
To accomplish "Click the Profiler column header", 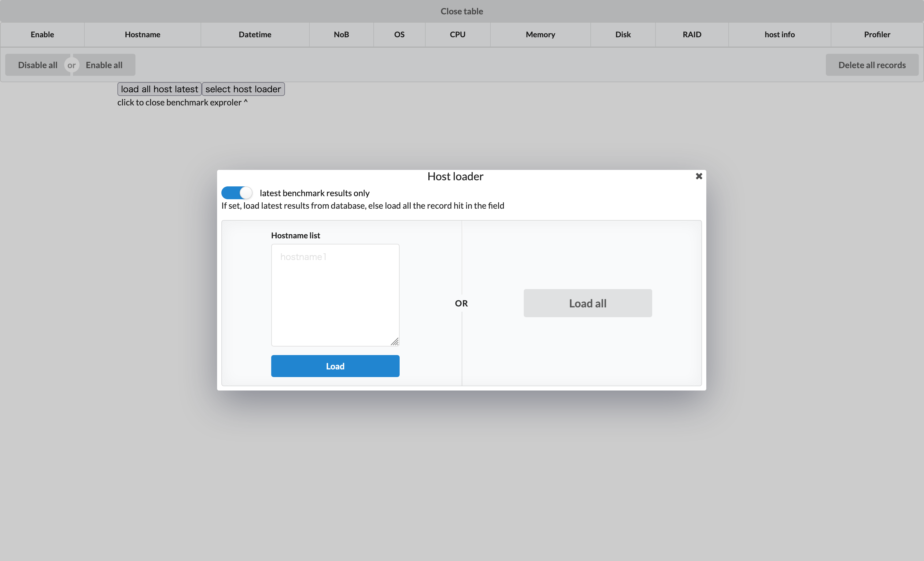I will (x=877, y=35).
